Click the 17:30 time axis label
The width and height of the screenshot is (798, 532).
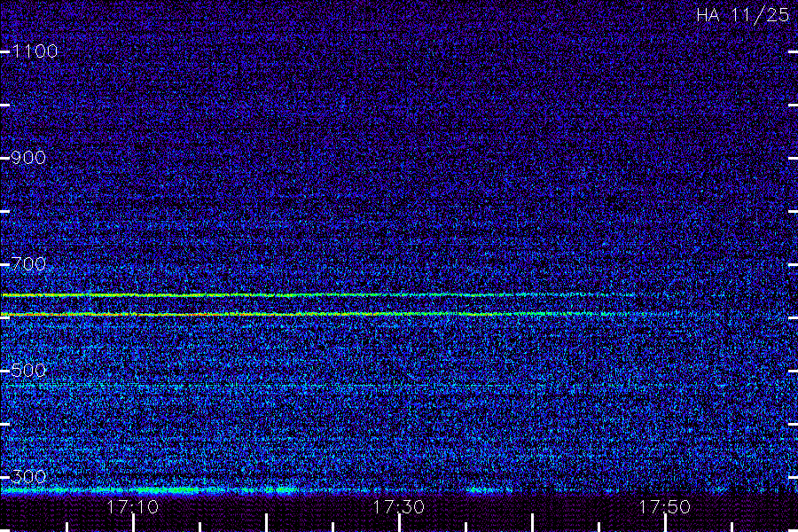click(398, 507)
